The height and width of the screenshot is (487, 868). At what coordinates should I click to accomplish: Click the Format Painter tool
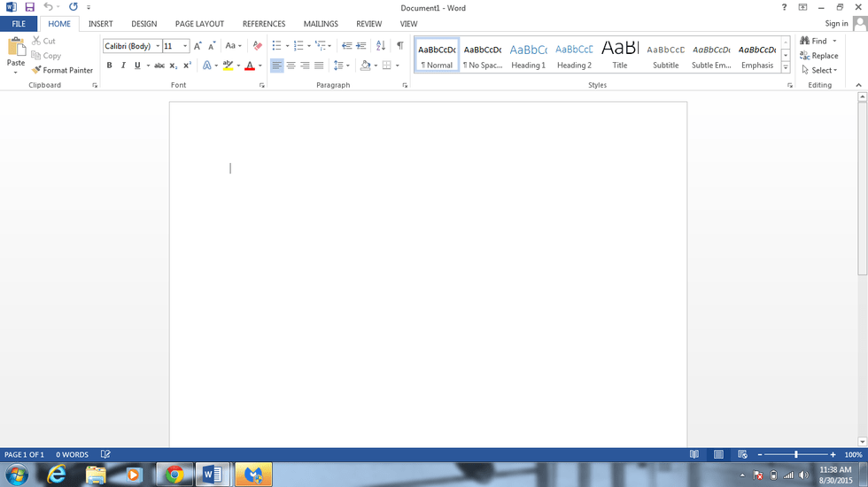[62, 70]
